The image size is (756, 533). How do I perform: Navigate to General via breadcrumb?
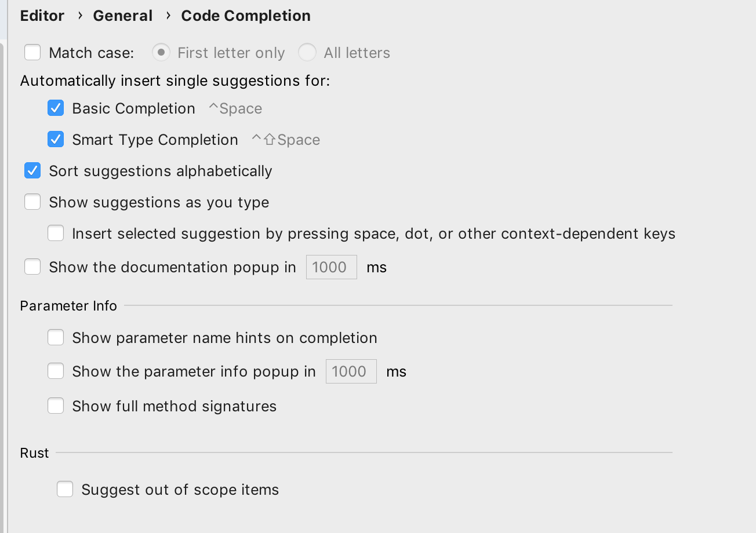point(123,16)
